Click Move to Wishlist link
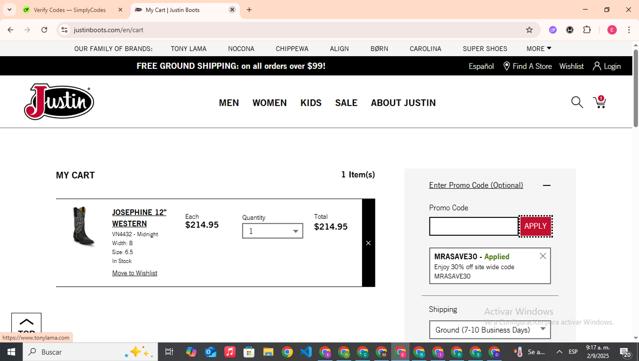This screenshot has height=361, width=639. pyautogui.click(x=134, y=273)
